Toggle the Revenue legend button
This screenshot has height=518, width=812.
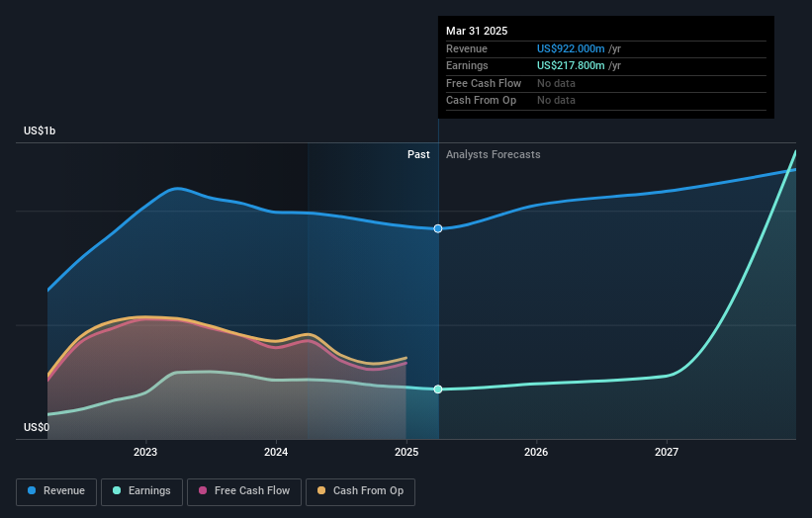pos(56,491)
